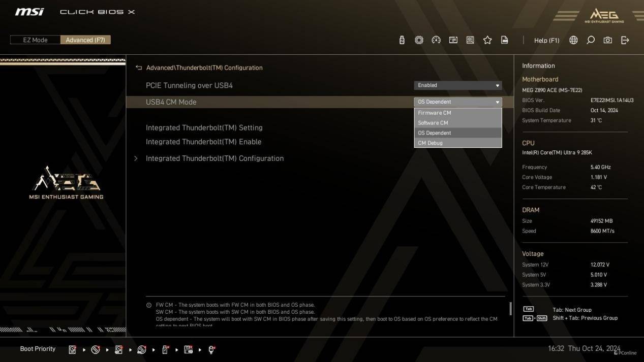Open the language globe icon

click(x=573, y=40)
